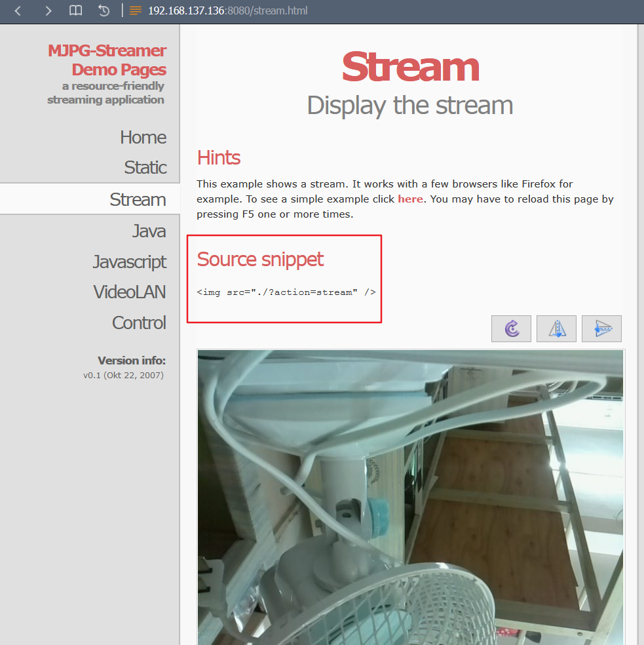The image size is (644, 645).
Task: Click the webcam stream image
Action: [410, 497]
